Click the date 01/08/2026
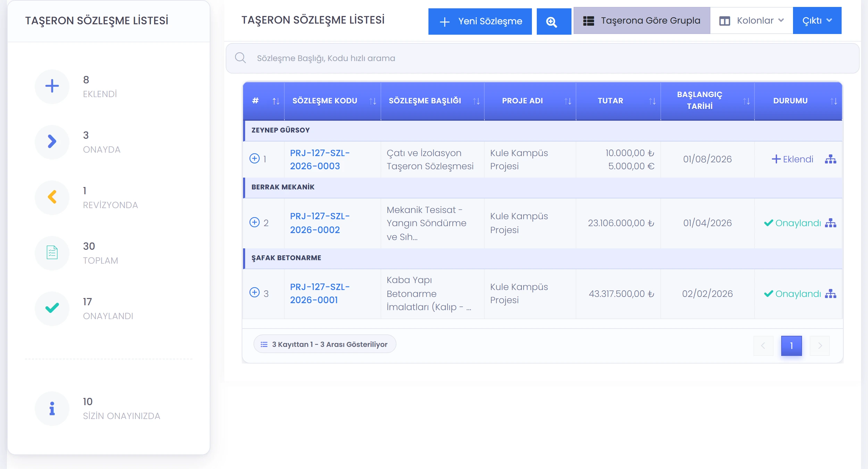The image size is (868, 469). [707, 159]
